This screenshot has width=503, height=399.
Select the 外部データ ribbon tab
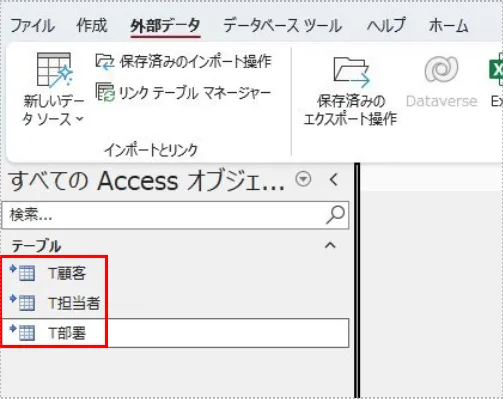point(165,26)
